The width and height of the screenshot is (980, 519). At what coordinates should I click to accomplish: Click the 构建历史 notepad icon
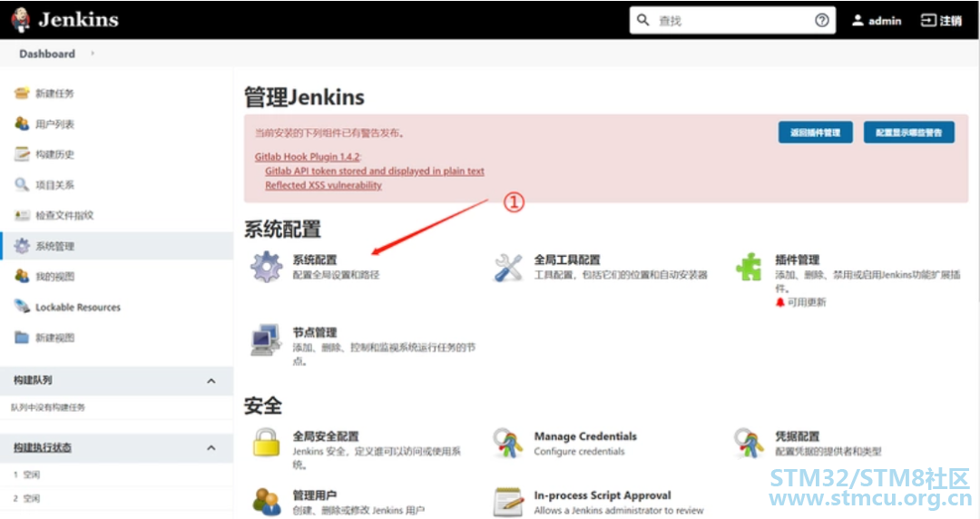21,154
